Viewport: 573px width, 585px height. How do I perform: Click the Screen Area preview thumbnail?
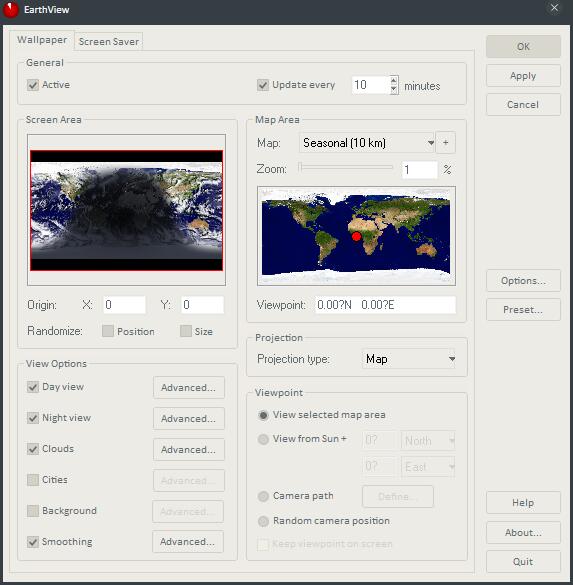tap(126, 210)
